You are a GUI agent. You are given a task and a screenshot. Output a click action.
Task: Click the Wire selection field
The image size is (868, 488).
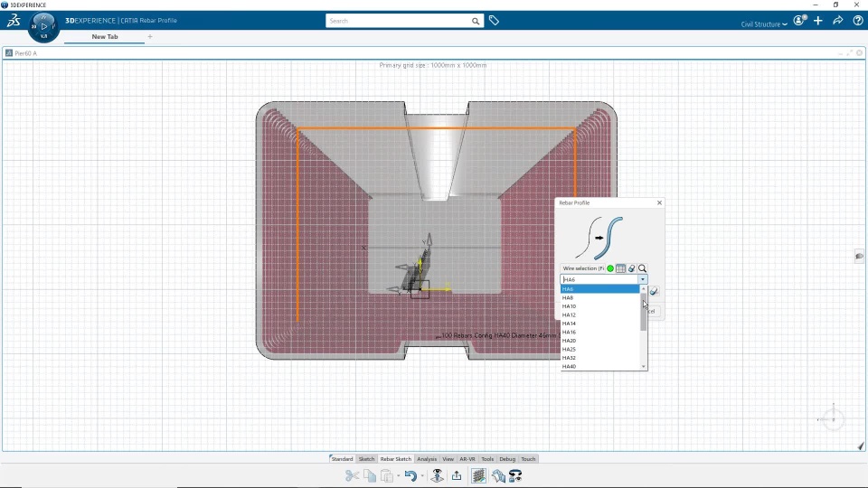coord(583,268)
